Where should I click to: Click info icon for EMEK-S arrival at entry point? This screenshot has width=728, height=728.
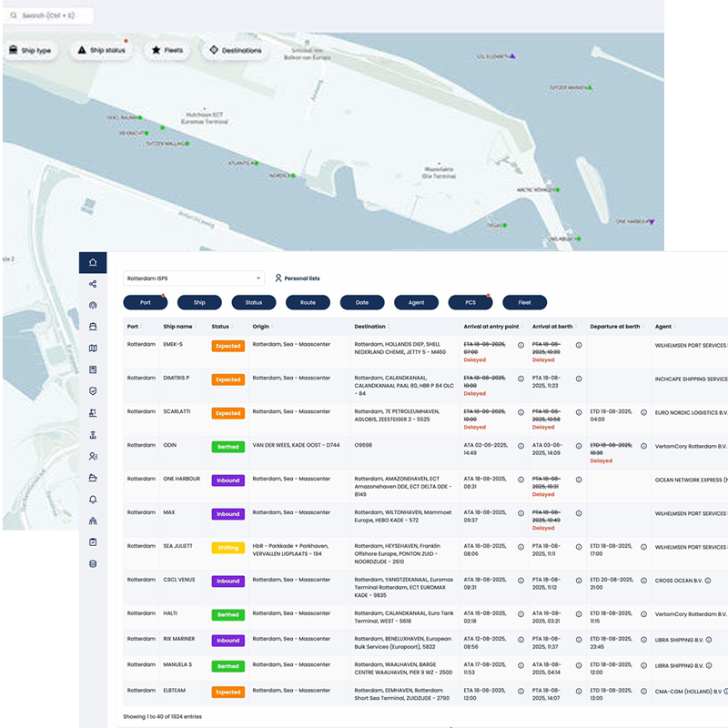coord(521,346)
